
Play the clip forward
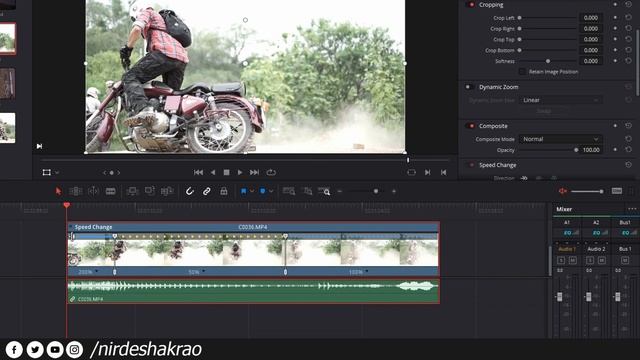pyautogui.click(x=240, y=172)
